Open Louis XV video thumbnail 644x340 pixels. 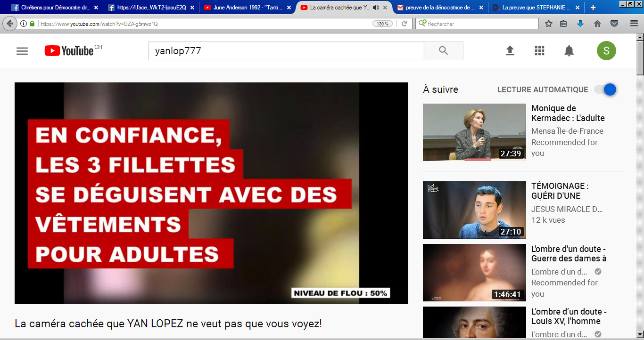474,322
